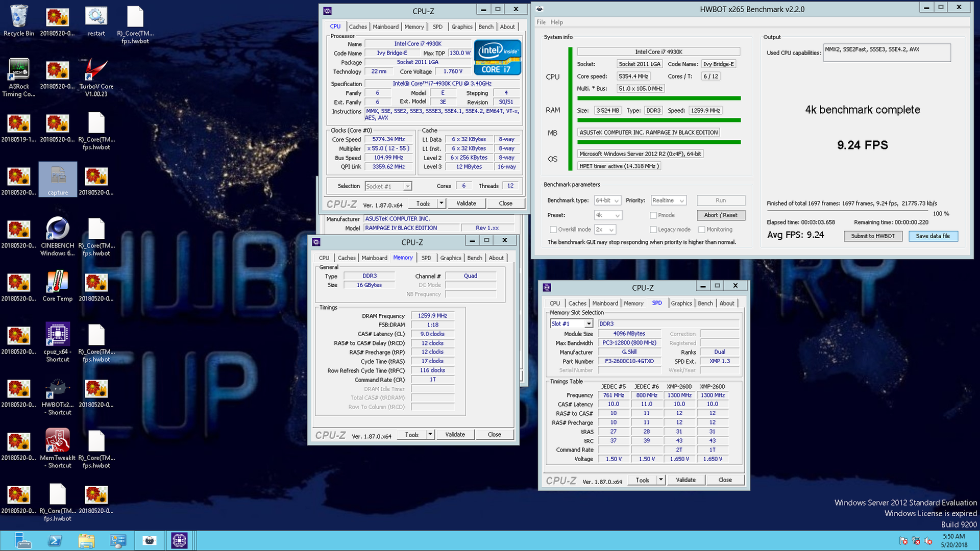This screenshot has width=980, height=551.
Task: Open the Help menu in HWBOT x265
Action: pyautogui.click(x=556, y=22)
